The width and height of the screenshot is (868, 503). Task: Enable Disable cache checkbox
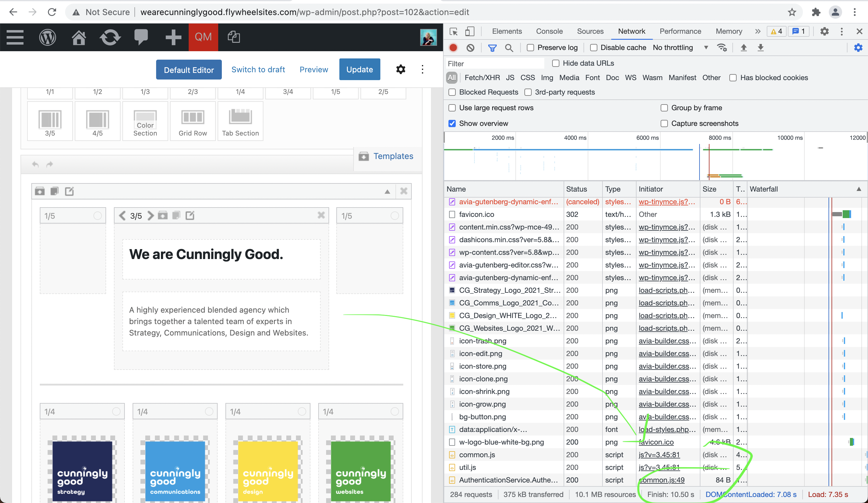(x=593, y=48)
